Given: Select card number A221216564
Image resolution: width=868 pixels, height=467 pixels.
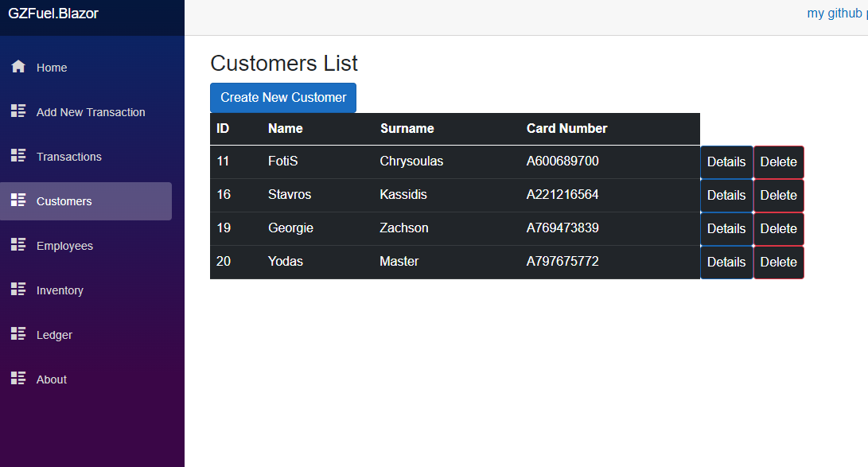Looking at the screenshot, I should tap(562, 194).
